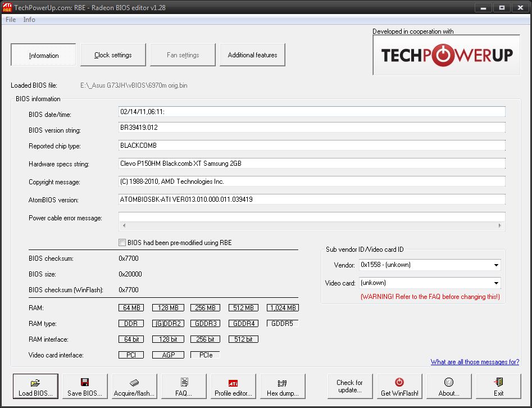Image resolution: width=532 pixels, height=408 pixels.
Task: Open 'What are all those messages for?' link
Action: coord(475,362)
